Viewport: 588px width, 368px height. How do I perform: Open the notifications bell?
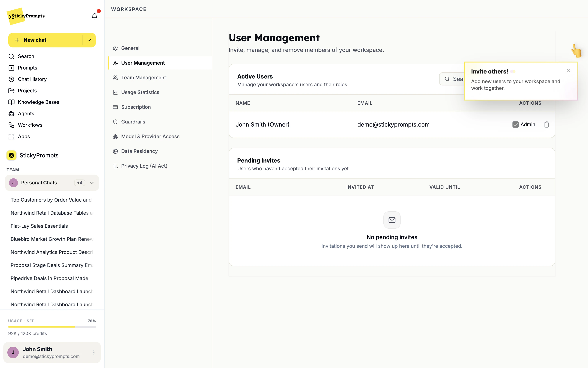(94, 16)
